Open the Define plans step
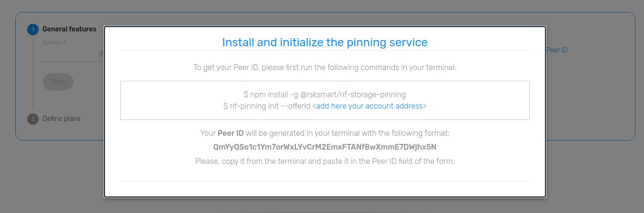The image size is (644, 213). (62, 119)
